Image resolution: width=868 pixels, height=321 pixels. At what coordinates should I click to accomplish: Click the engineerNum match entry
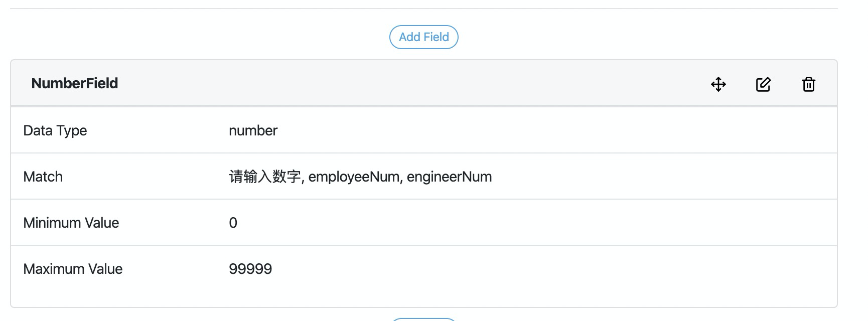coord(449,177)
